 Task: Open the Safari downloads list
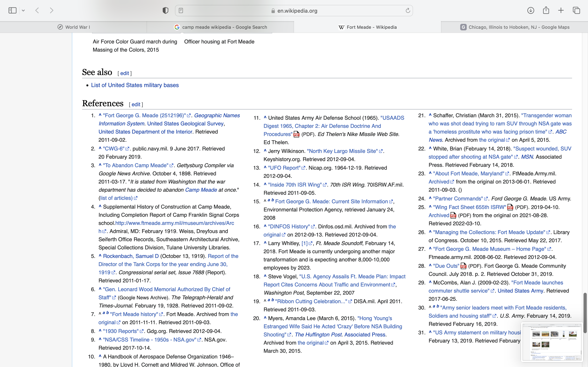[530, 10]
